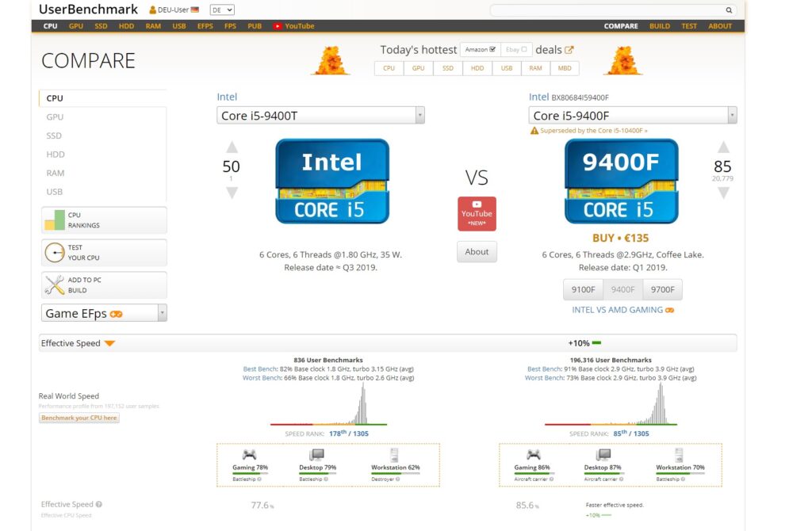Click Best Bench link under 836 User Benchmarks
Image resolution: width=812 pixels, height=531 pixels.
[260, 369]
